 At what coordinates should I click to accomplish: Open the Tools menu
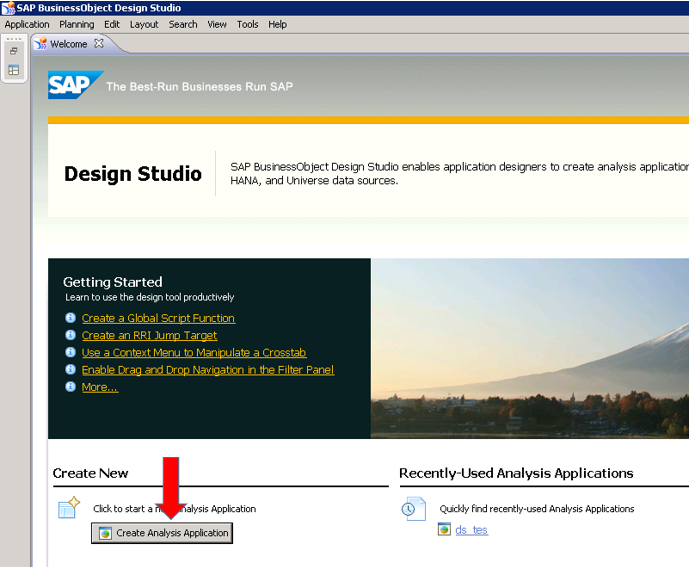pos(247,24)
